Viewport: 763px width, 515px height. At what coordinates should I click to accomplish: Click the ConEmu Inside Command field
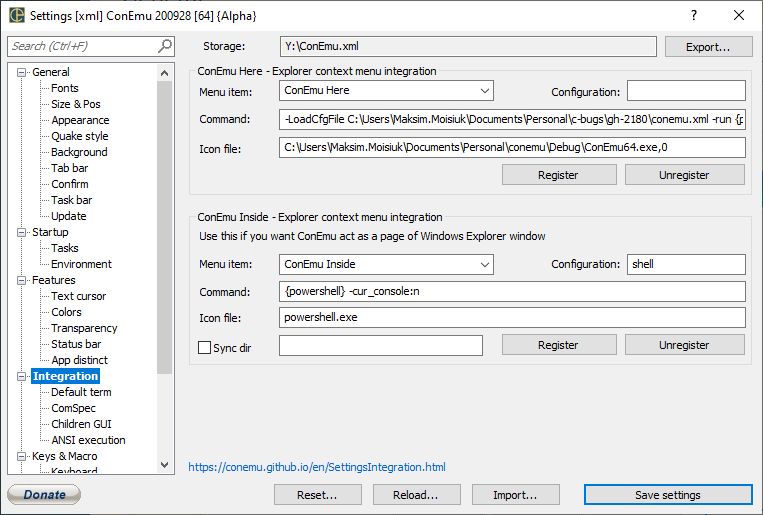click(x=512, y=292)
